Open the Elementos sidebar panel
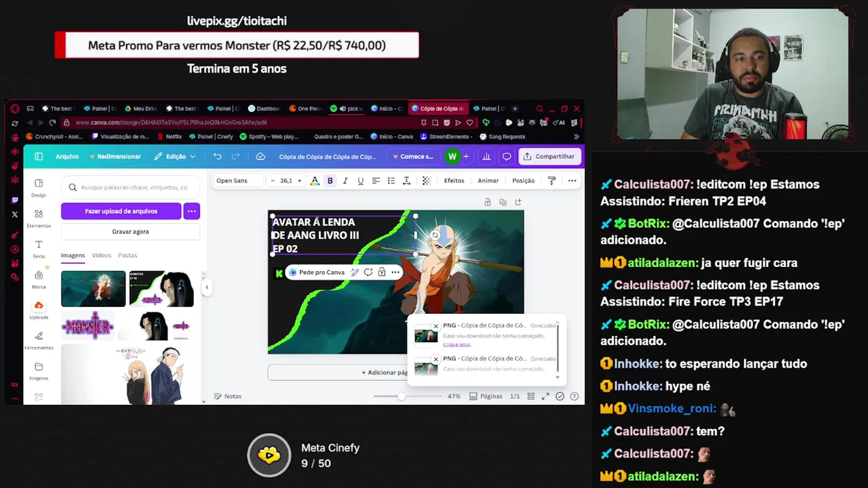 (39, 218)
